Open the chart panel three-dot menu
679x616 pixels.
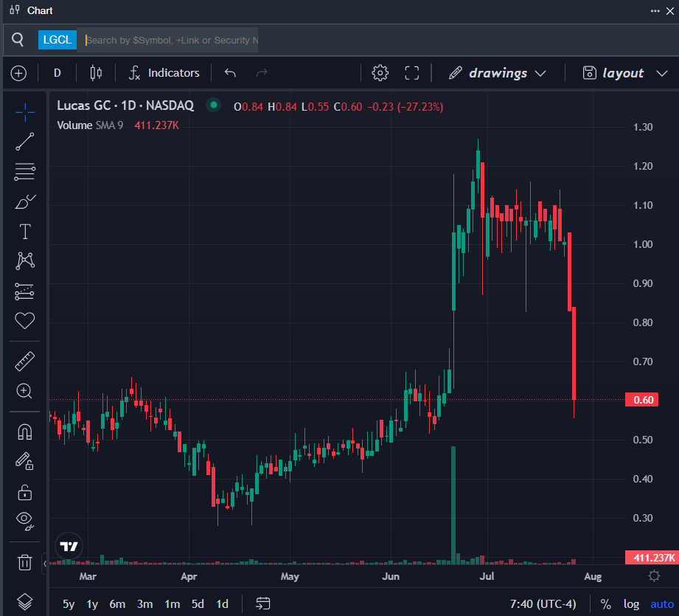pyautogui.click(x=655, y=11)
